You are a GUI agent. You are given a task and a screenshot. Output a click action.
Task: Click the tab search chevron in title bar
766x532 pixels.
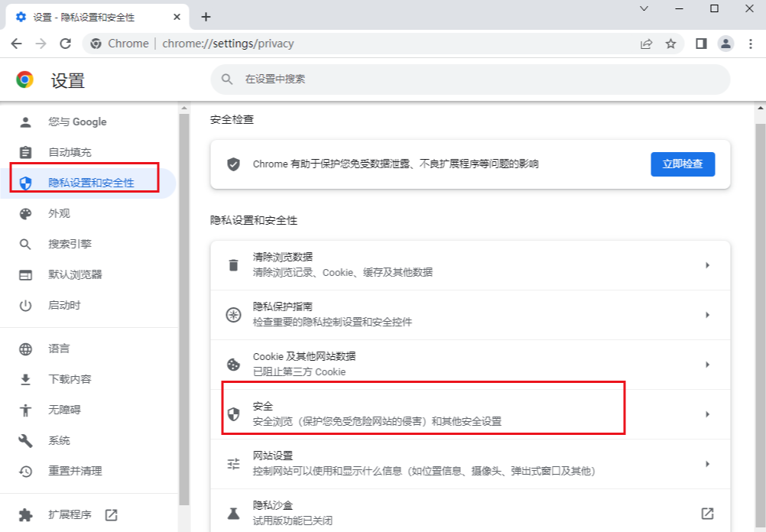coord(644,8)
